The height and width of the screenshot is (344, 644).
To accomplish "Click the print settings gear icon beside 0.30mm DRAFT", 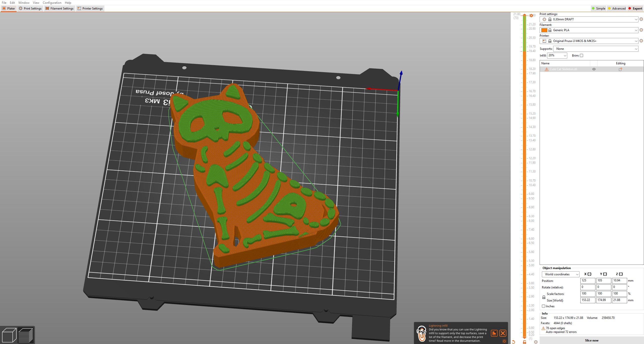I will (x=641, y=19).
